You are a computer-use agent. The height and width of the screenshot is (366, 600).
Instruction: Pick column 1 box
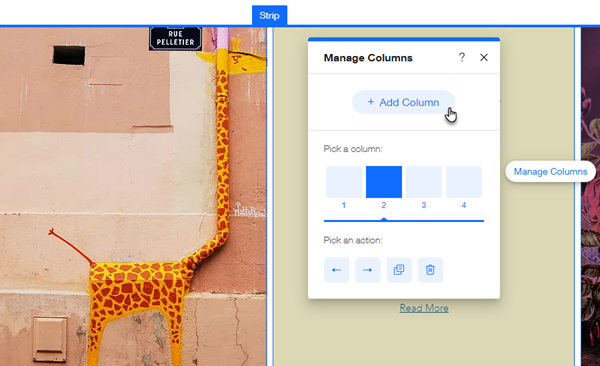pos(344,182)
